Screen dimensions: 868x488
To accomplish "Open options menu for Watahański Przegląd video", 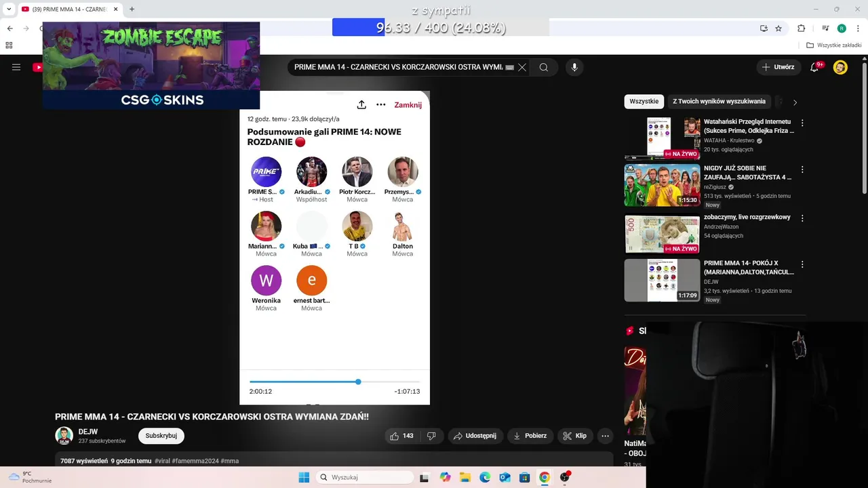I will [802, 123].
